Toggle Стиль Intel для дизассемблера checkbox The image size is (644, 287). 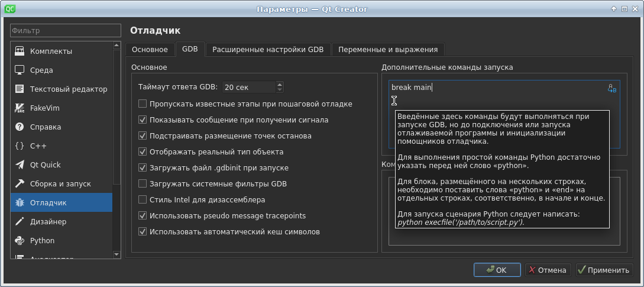click(x=143, y=199)
